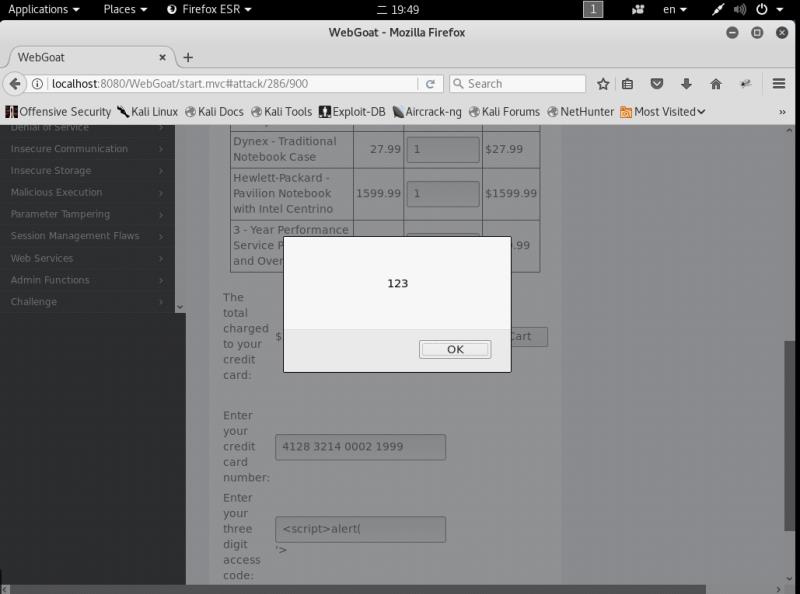The image size is (800, 594).
Task: Go to Firefox home page icon
Action: 716,84
